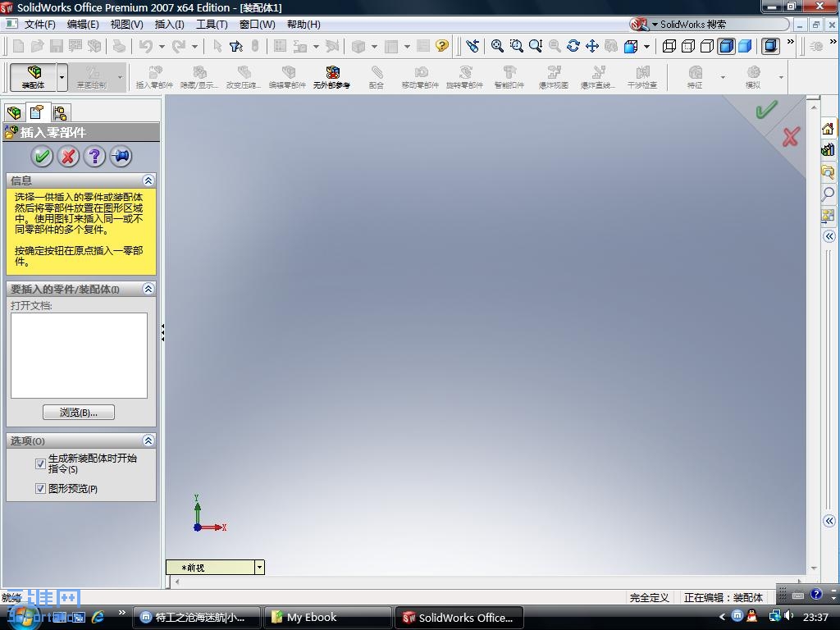Select Hidden Lines Removed display style

tap(707, 46)
